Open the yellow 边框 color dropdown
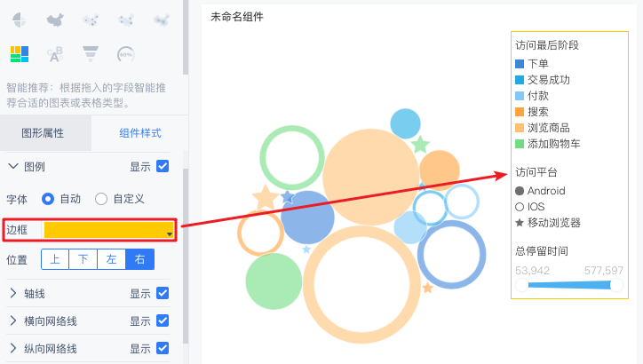The width and height of the screenshot is (643, 364). tap(109, 230)
